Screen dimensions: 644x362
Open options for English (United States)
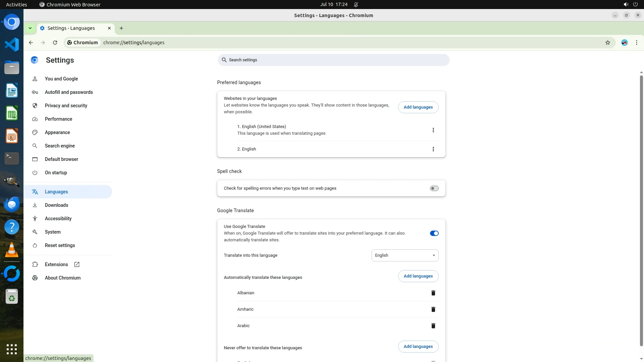(x=433, y=130)
